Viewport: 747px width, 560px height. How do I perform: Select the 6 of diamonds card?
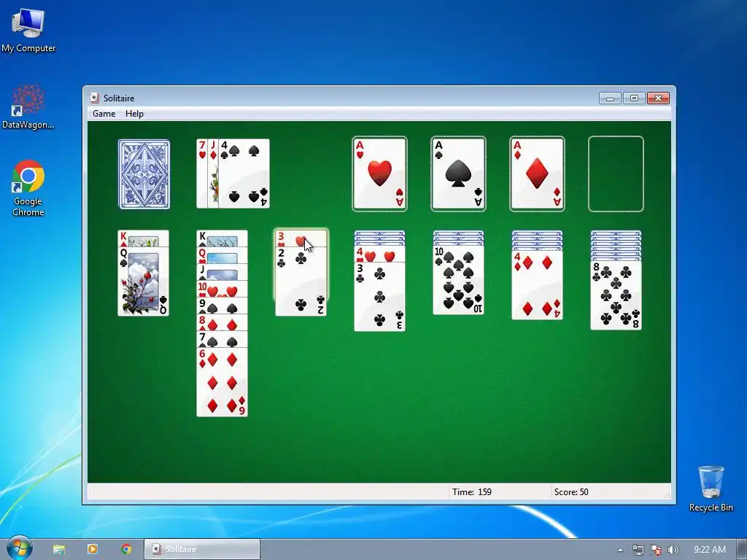[x=222, y=382]
